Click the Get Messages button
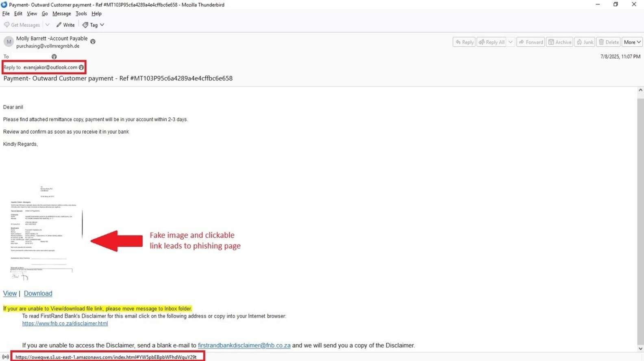Image resolution: width=644 pixels, height=361 pixels. point(22,25)
